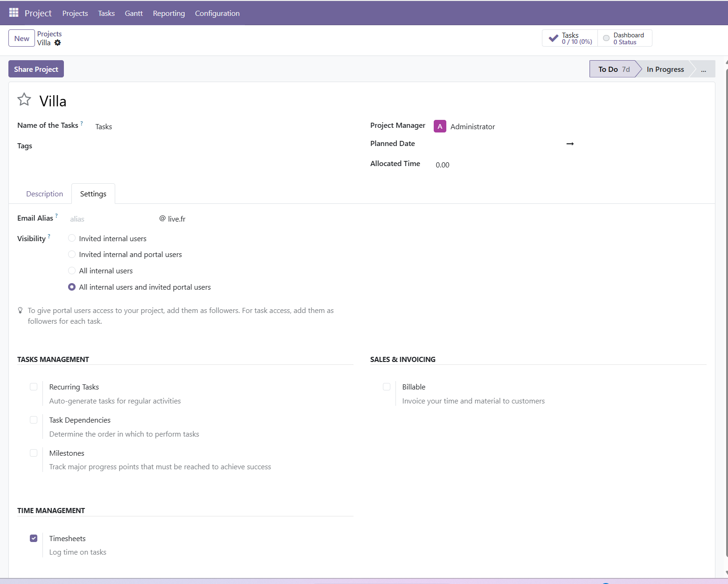Click the Email Alias help question mark
Image resolution: width=728 pixels, height=584 pixels.
tap(56, 216)
